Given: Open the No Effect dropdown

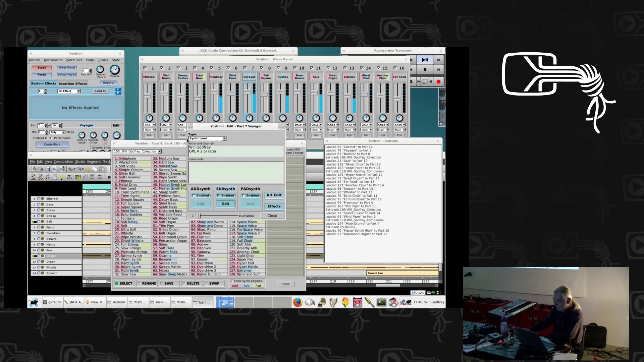Looking at the screenshot, I should pyautogui.click(x=69, y=91).
